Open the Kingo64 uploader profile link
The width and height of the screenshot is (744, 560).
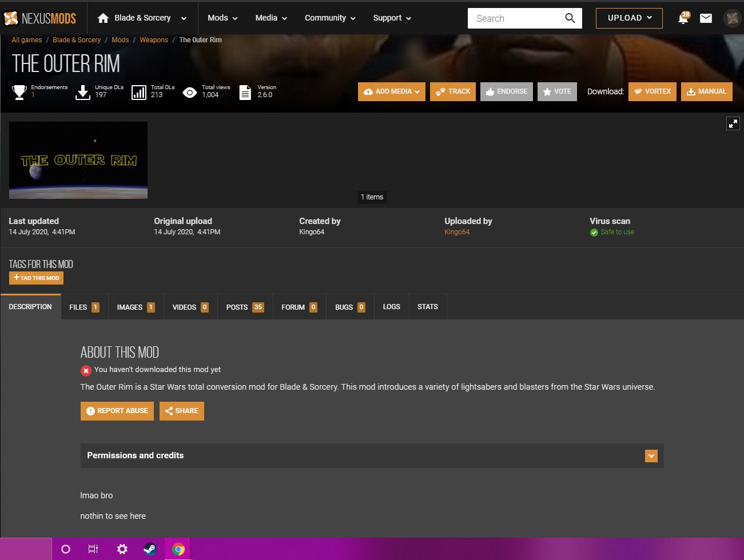tap(457, 232)
